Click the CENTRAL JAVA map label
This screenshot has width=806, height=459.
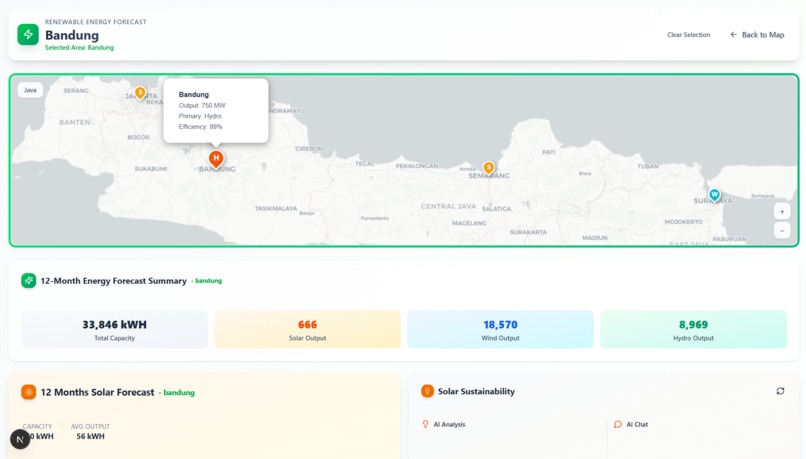coord(448,206)
